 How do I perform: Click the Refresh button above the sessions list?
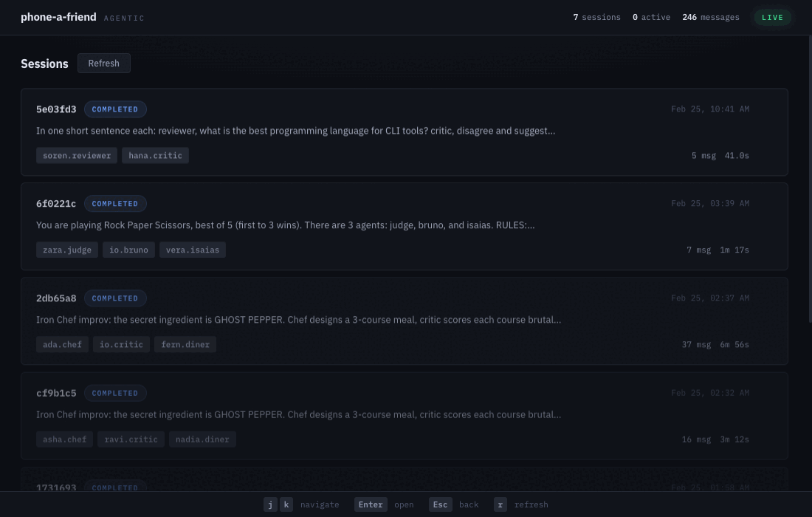[103, 63]
